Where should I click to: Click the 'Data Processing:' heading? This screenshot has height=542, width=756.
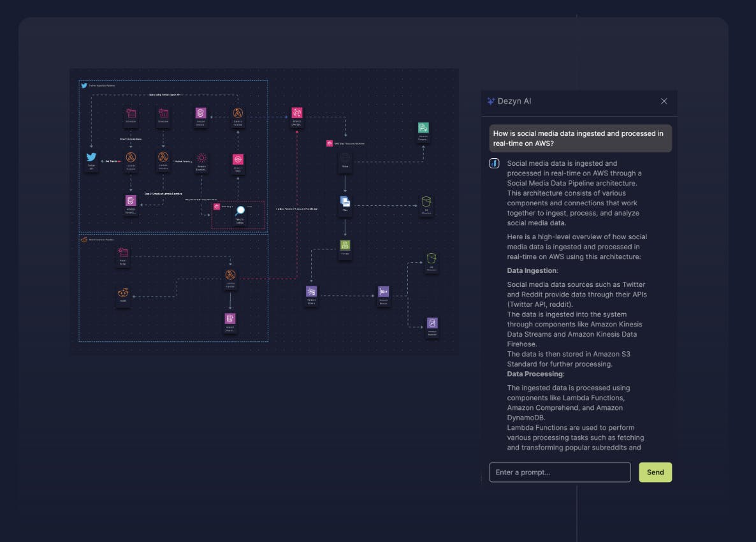click(x=535, y=374)
